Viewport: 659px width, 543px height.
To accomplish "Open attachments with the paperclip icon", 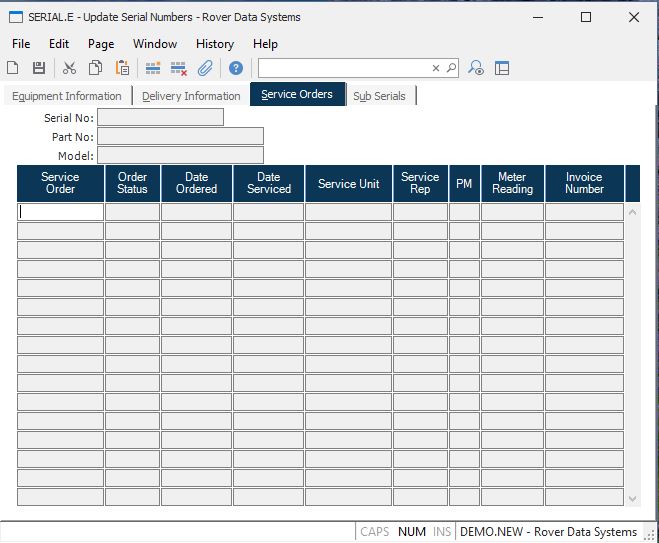I will click(x=205, y=68).
